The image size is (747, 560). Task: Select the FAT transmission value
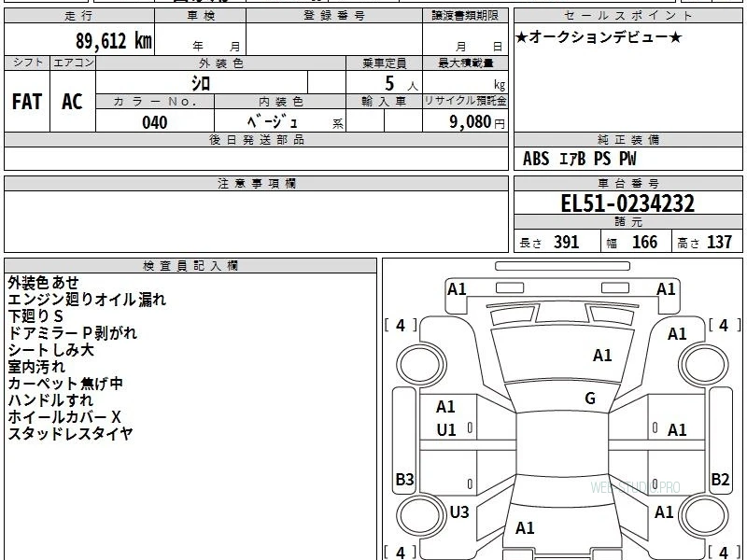27,102
